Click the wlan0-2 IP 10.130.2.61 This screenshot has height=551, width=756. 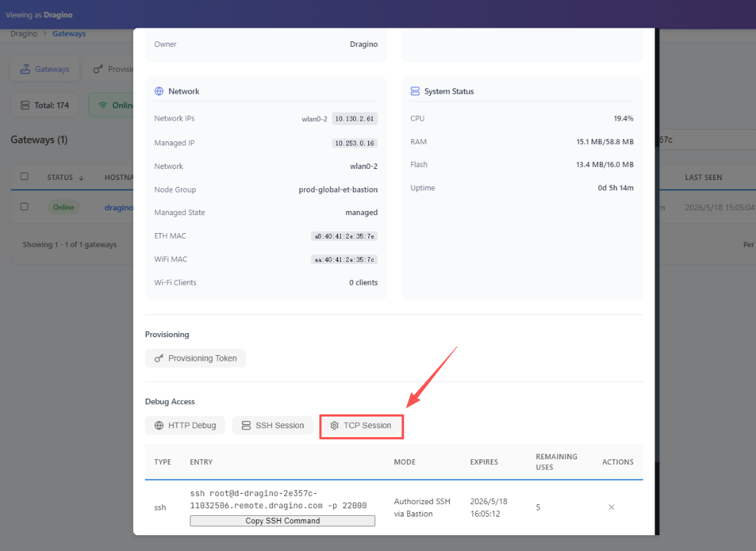355,119
